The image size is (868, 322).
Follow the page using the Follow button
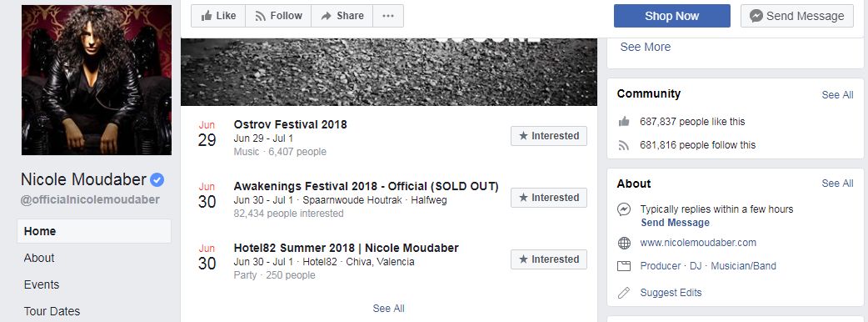pos(278,16)
